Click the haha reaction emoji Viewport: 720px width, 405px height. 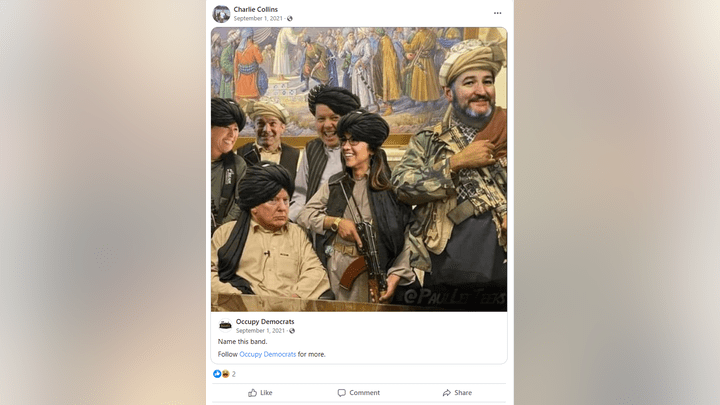tap(225, 374)
